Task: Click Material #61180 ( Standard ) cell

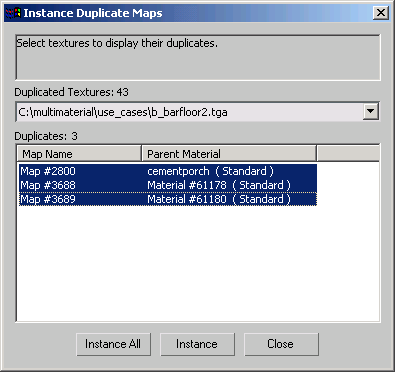Action: coord(219,199)
